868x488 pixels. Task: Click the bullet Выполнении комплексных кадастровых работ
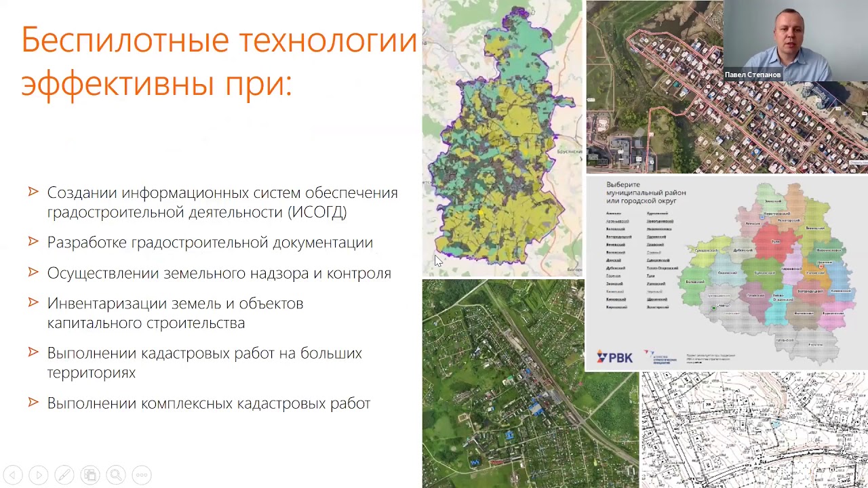point(209,403)
